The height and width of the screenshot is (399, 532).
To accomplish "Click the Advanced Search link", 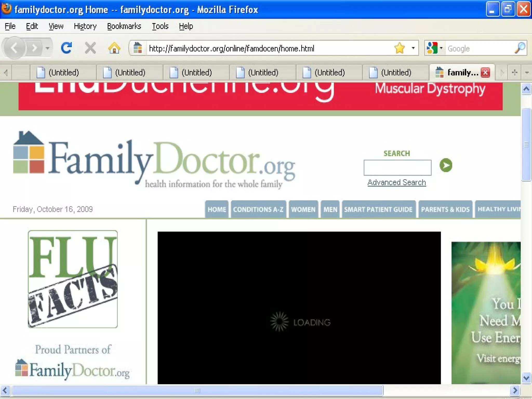I will [397, 183].
